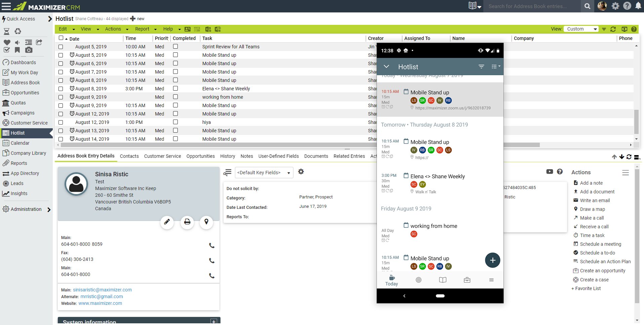The width and height of the screenshot is (644, 325).
Task: Mark Sprint Review for All Teams as completed
Action: 175,47
